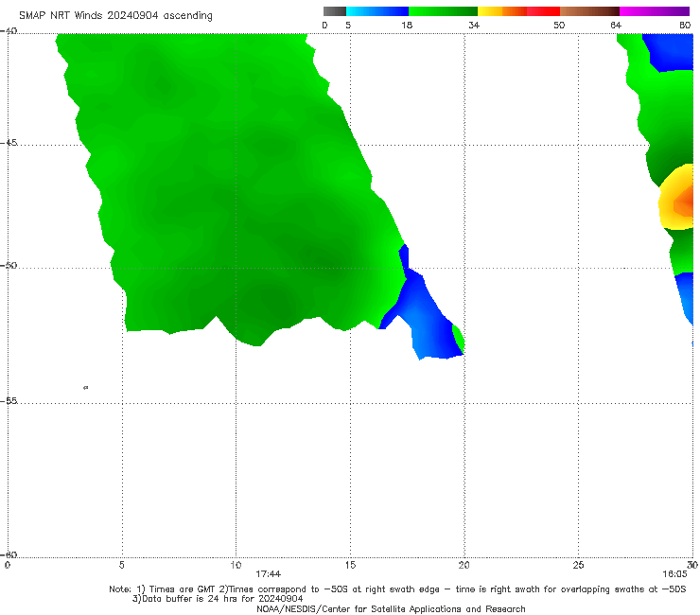Click the gray segment of the color bar
Image resolution: width=700 pixels, height=615 pixels.
tap(335, 11)
